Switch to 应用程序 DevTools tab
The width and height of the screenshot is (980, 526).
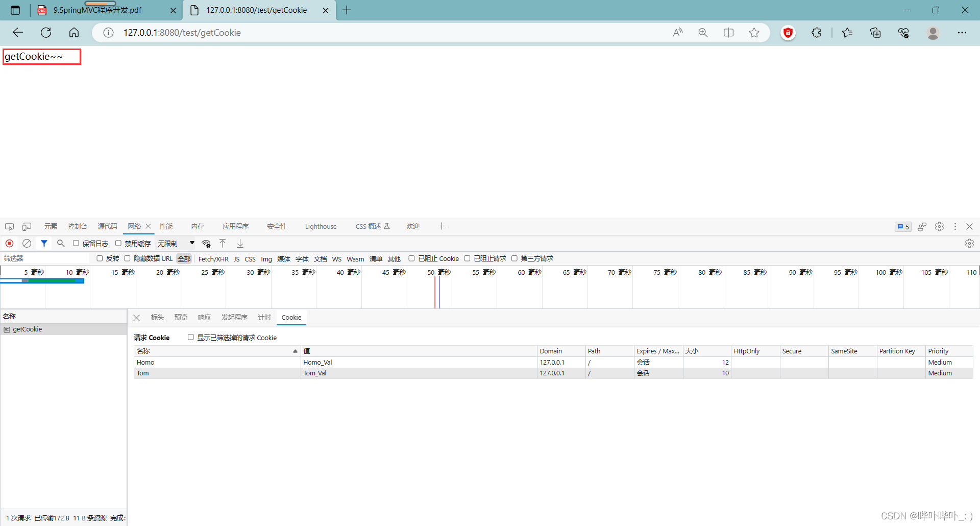235,226
